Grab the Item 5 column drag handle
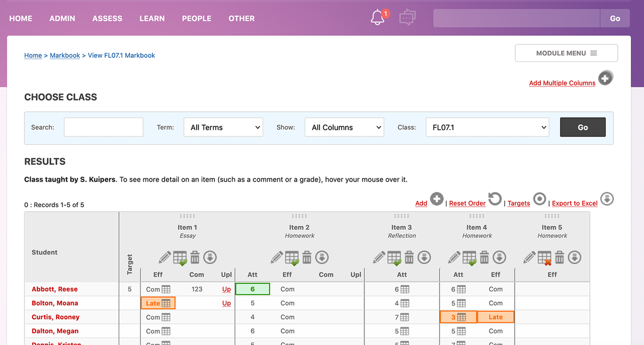 tap(552, 216)
